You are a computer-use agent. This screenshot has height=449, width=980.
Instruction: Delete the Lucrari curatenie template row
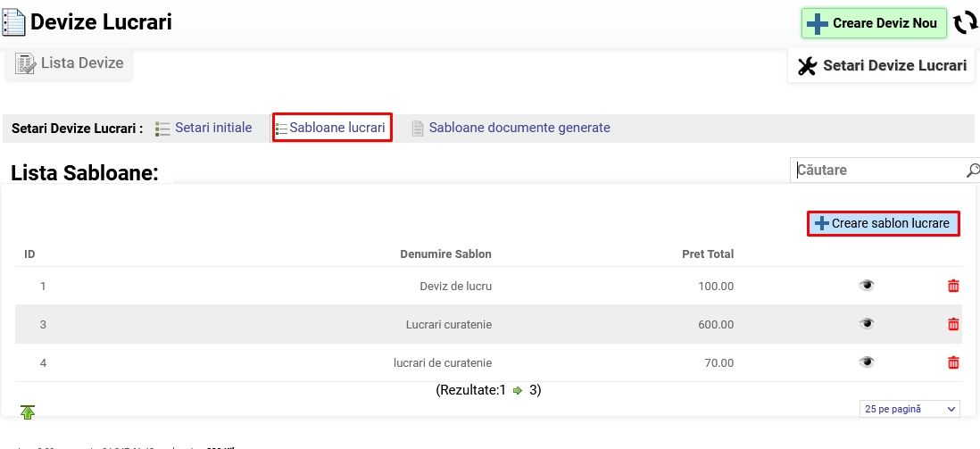953,324
